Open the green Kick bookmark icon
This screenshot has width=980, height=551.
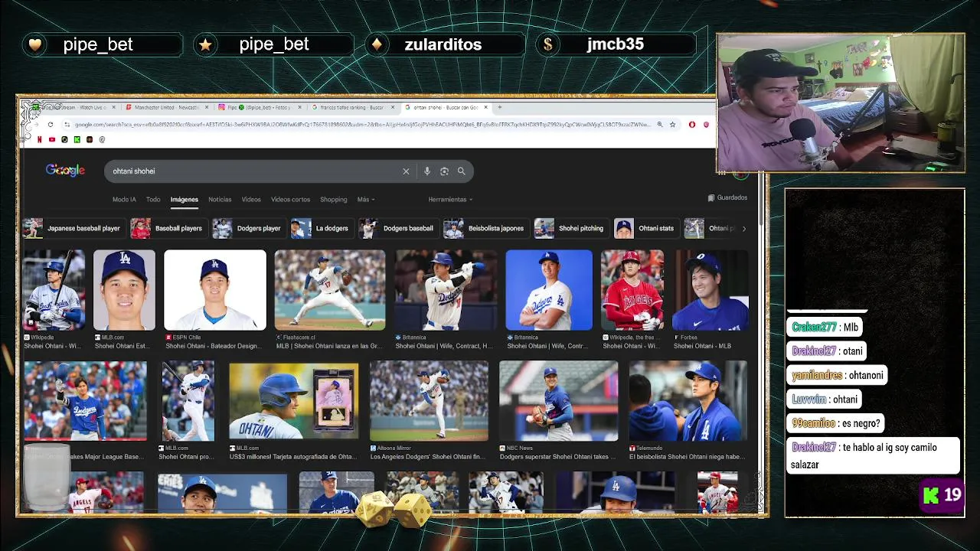tap(77, 139)
